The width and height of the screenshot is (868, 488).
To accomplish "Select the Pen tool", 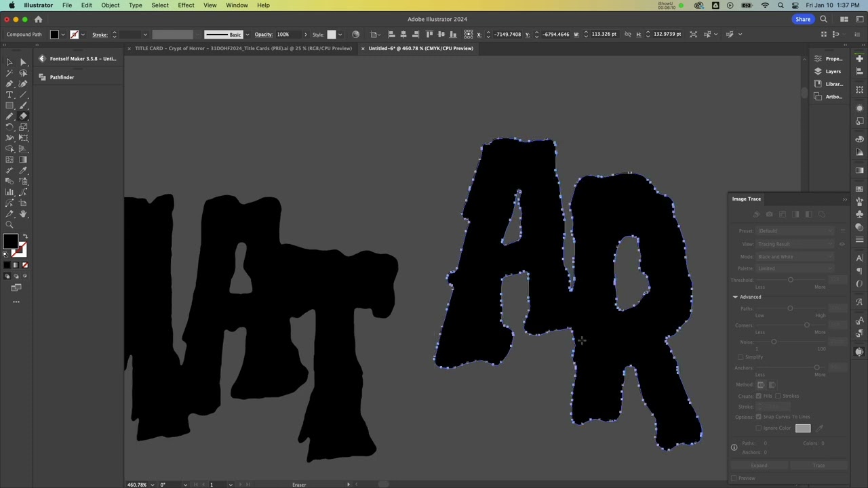I will pyautogui.click(x=9, y=84).
